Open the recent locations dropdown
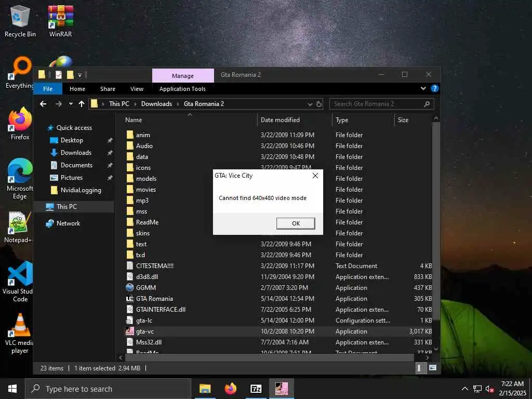 point(71,104)
